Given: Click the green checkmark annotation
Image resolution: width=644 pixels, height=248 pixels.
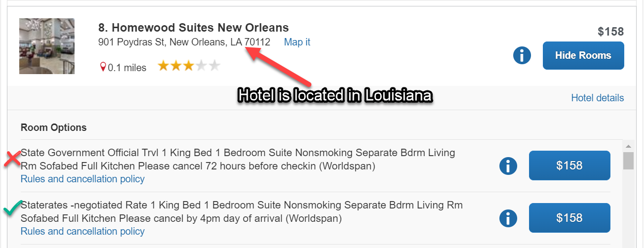Looking at the screenshot, I should [x=12, y=209].
